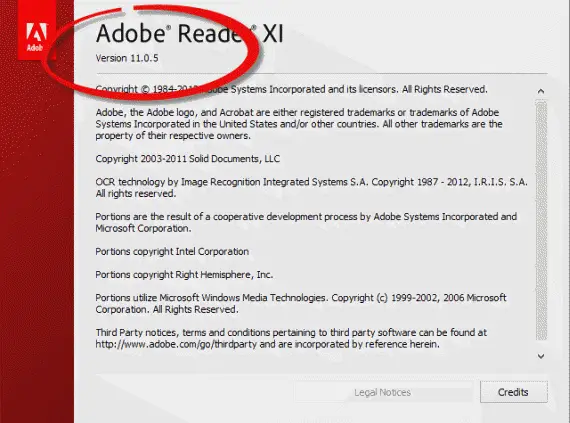This screenshot has height=423, width=570.
Task: Click the cooperative development process paragraph
Action: 306,222
